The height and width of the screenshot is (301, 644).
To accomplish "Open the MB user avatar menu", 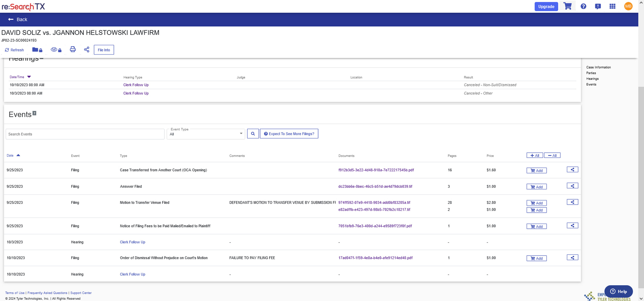I will pos(628,6).
